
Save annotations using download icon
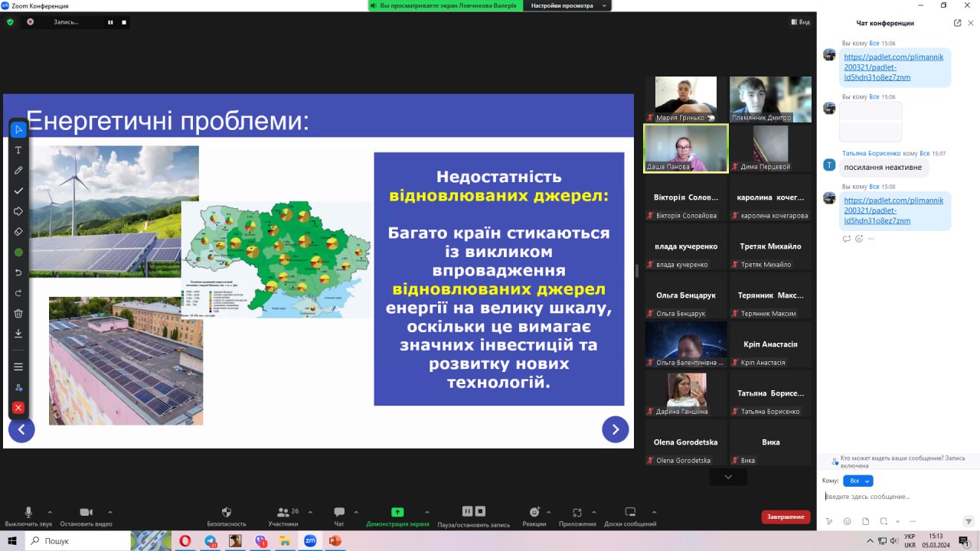click(x=18, y=334)
